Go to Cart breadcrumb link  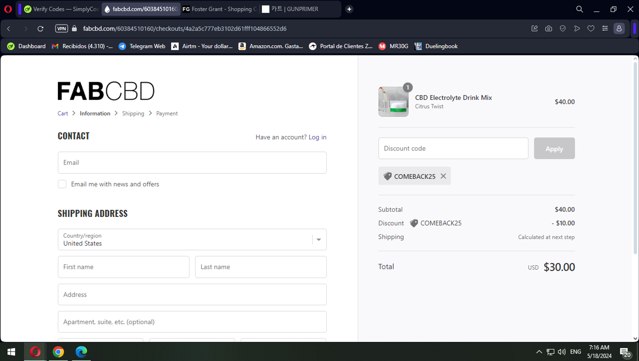tap(62, 113)
